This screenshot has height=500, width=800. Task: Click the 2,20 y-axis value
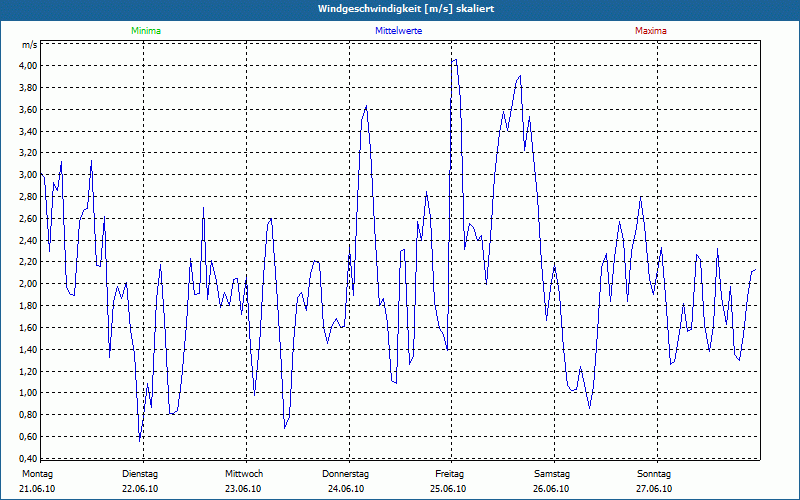tap(29, 262)
